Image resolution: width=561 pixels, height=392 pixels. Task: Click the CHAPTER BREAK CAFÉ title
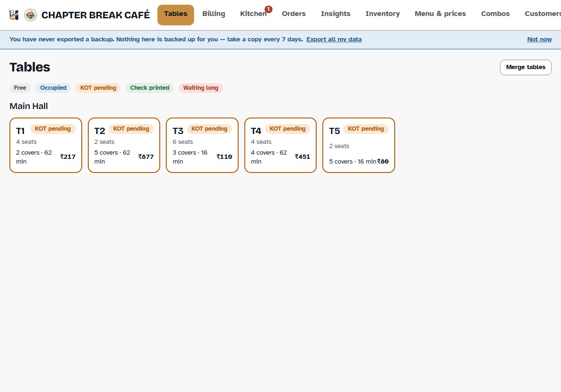click(95, 15)
